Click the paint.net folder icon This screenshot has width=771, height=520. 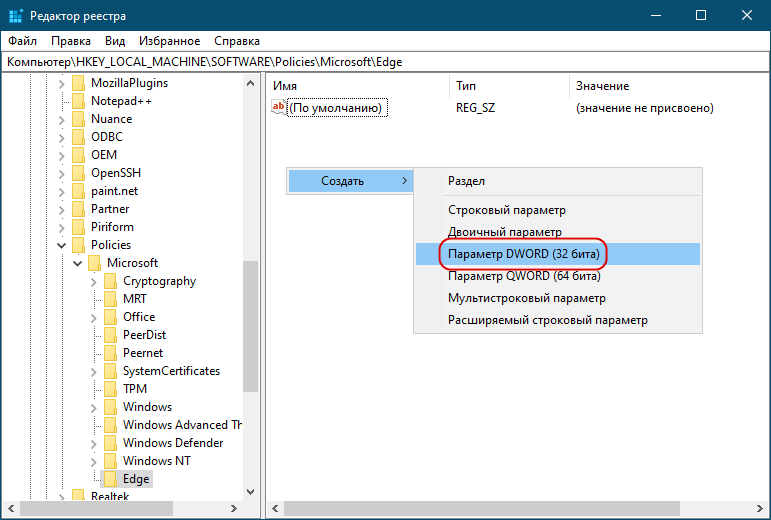tap(79, 191)
